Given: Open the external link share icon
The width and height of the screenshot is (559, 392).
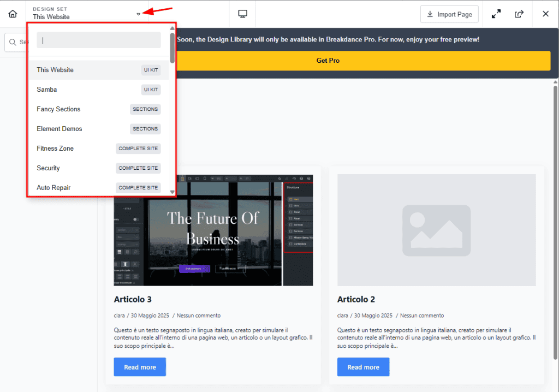Looking at the screenshot, I should pyautogui.click(x=519, y=14).
